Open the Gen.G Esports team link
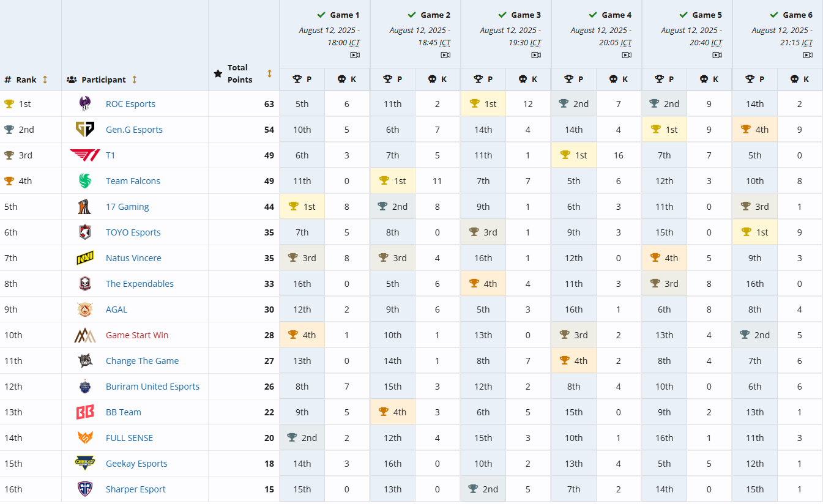Screen dimensions: 823x504 click(x=134, y=130)
